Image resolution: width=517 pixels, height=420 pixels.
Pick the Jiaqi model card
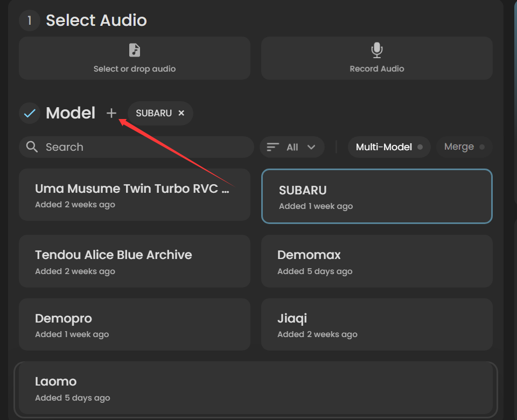[x=377, y=324]
